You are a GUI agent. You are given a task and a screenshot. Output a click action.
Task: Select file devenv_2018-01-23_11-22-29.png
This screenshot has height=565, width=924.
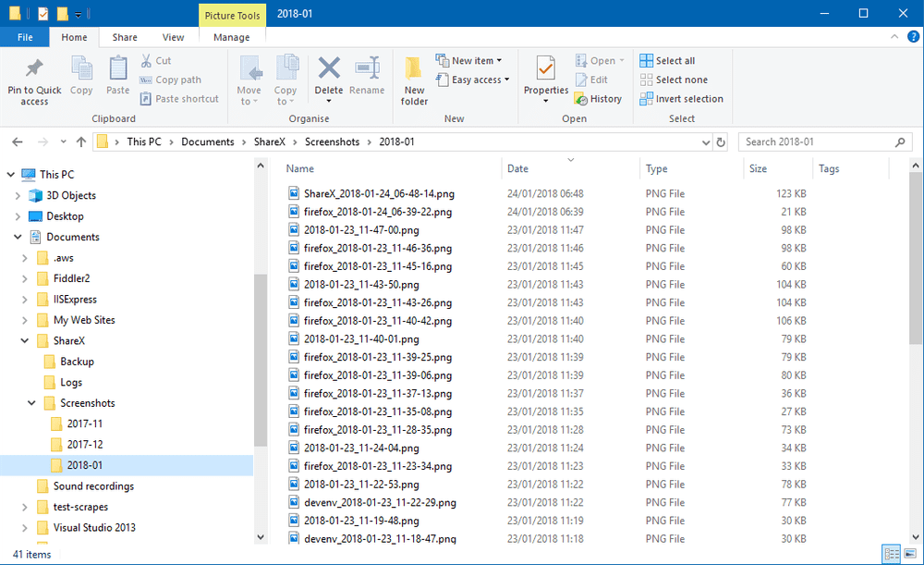(380, 502)
